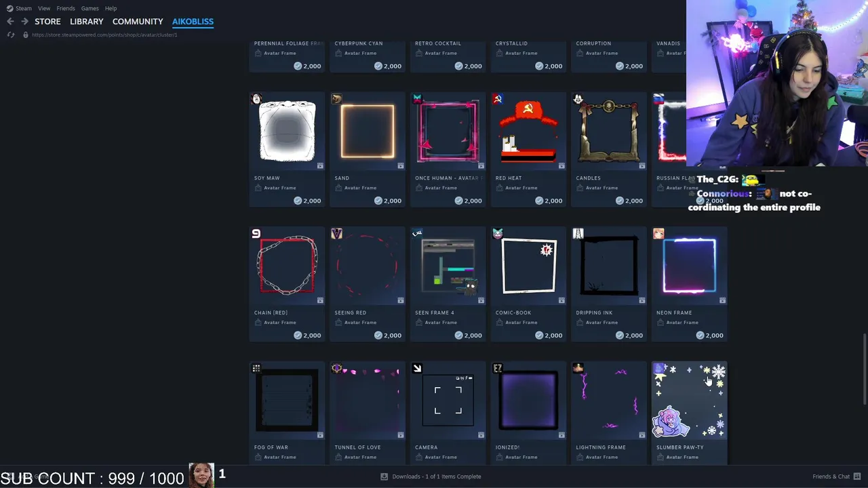Screen dimensions: 868x488
Task: Click the 2,000 points price on Crystallid
Action: [x=549, y=66]
